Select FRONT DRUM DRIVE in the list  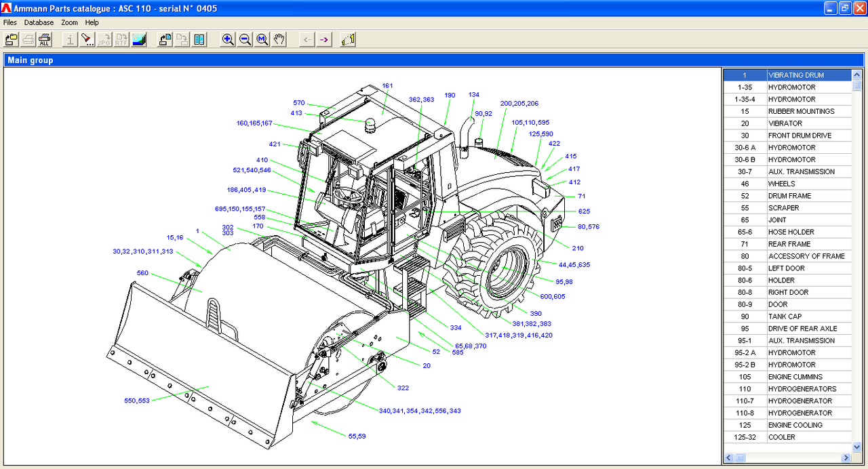click(x=787, y=136)
